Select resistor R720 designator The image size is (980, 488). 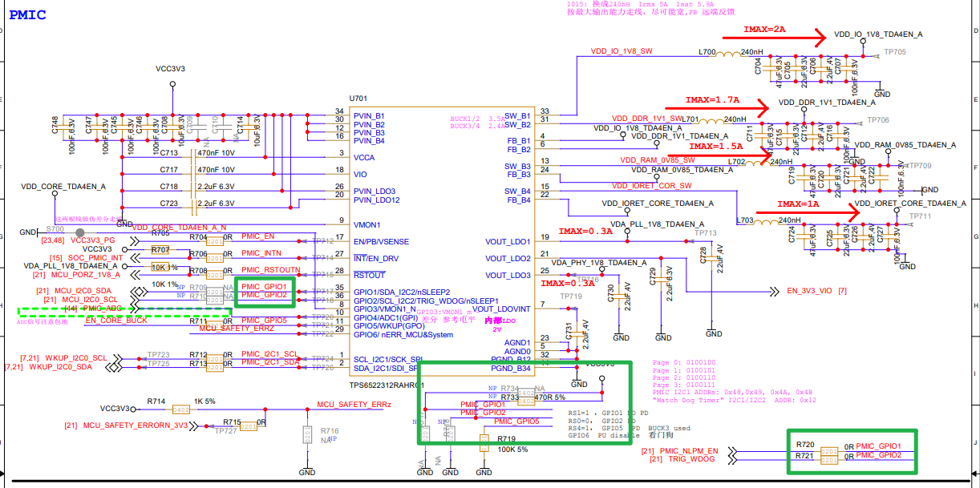pyautogui.click(x=805, y=444)
